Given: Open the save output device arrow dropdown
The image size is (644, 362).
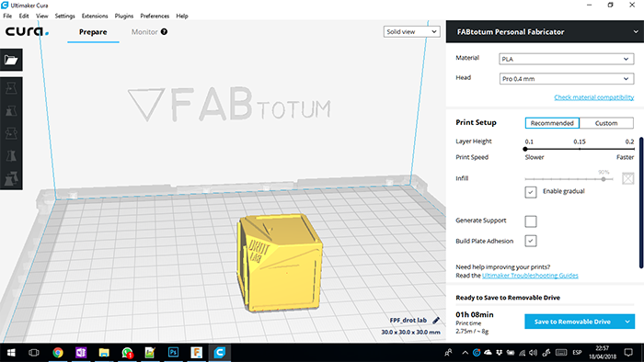Looking at the screenshot, I should (627, 322).
